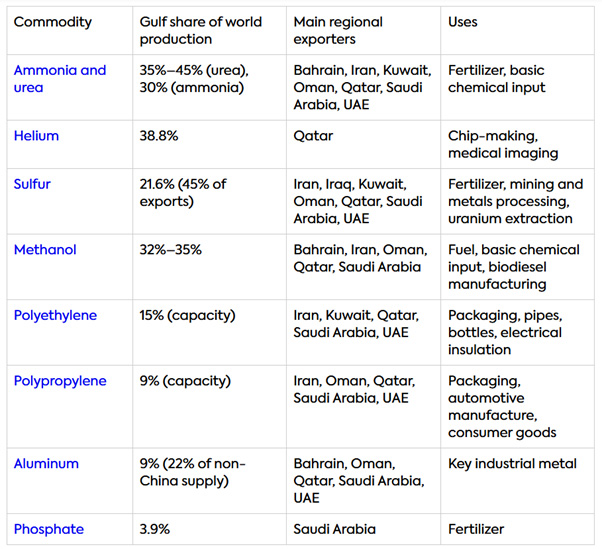Visit the Polypropylene link
The image size is (602, 549).
[x=61, y=381]
